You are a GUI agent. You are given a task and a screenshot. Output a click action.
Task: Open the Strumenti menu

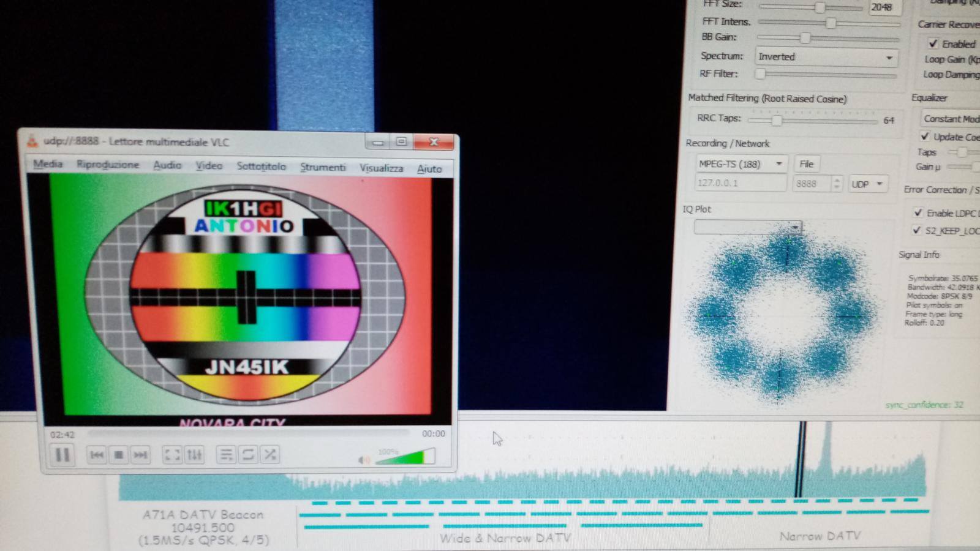[x=323, y=167]
